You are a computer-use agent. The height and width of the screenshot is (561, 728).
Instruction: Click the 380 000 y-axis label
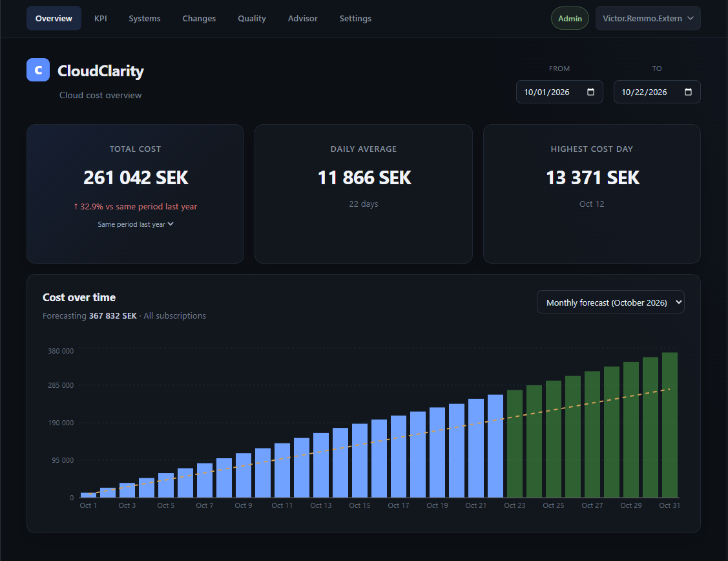[61, 351]
